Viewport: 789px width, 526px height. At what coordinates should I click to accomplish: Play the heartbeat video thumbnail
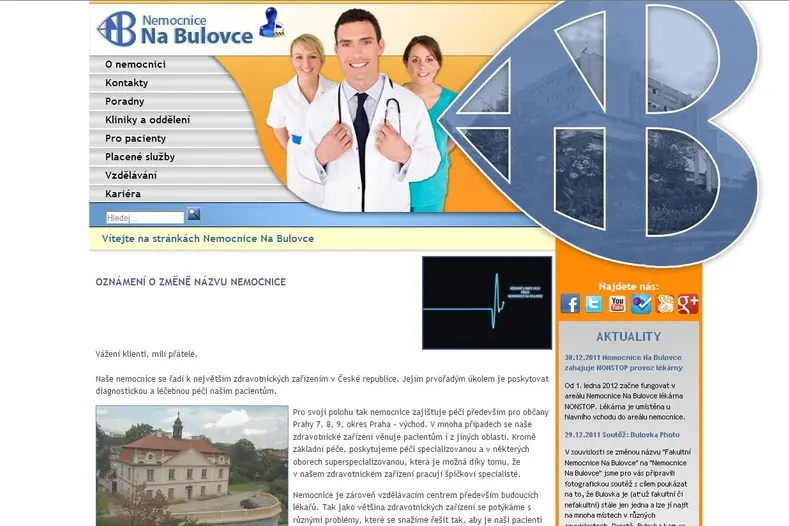[x=487, y=303]
